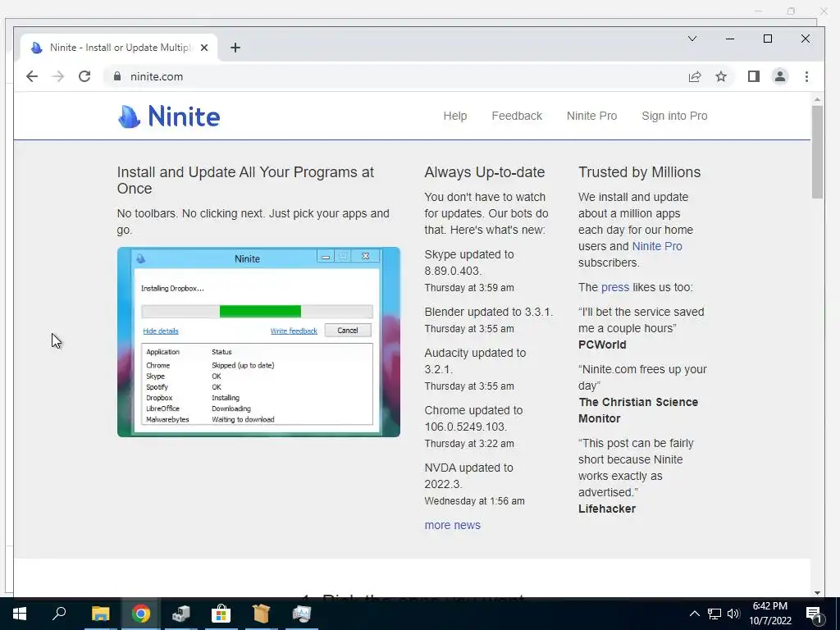840x630 pixels.
Task: Click the Chrome back arrow
Action: pos(32,76)
